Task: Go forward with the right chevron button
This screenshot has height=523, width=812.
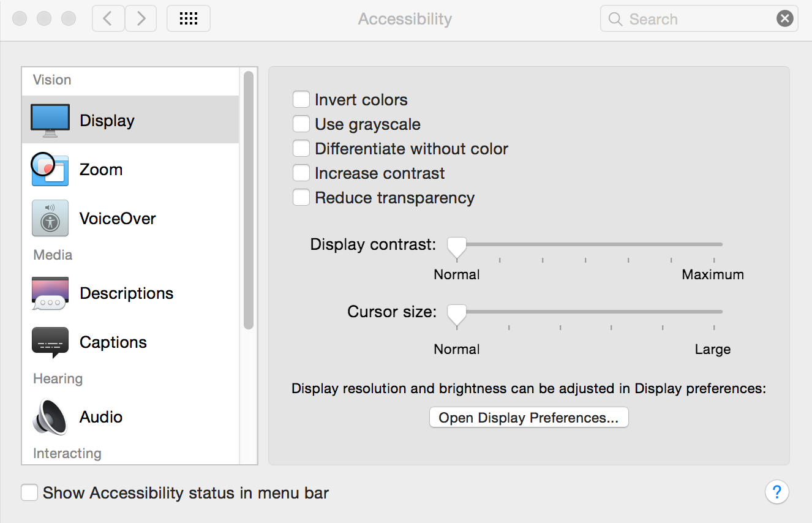Action: [141, 19]
